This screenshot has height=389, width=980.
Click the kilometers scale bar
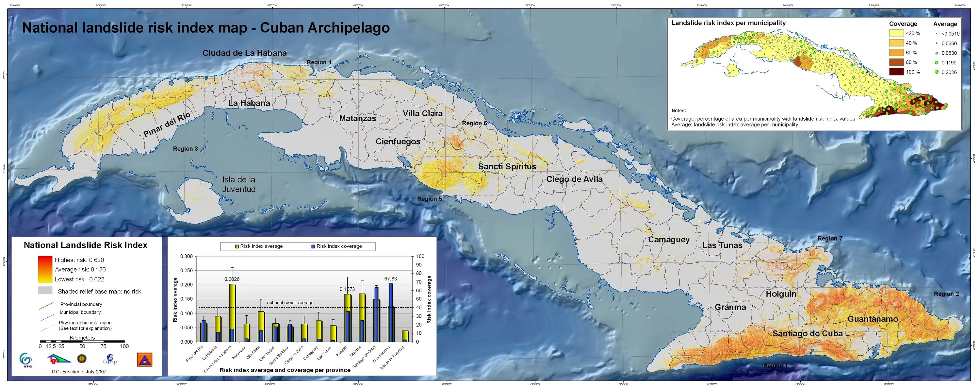[x=82, y=341]
